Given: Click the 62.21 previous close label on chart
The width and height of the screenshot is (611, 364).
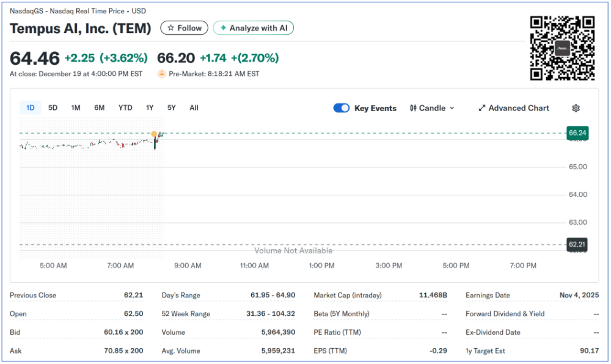Looking at the screenshot, I should tap(577, 244).
